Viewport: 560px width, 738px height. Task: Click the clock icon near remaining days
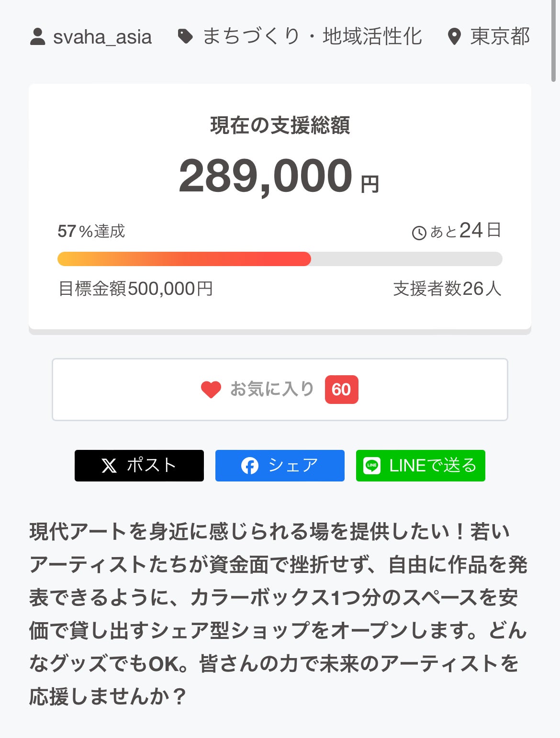(419, 233)
